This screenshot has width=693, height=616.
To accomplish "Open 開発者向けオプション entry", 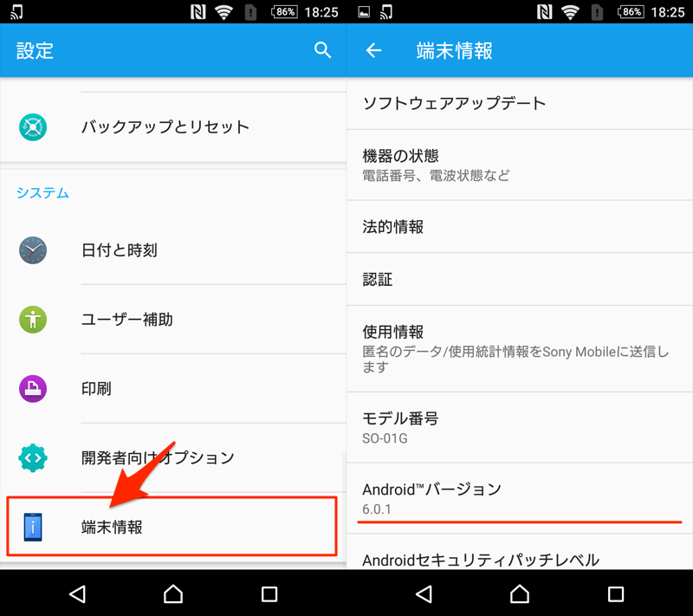I will click(x=173, y=457).
